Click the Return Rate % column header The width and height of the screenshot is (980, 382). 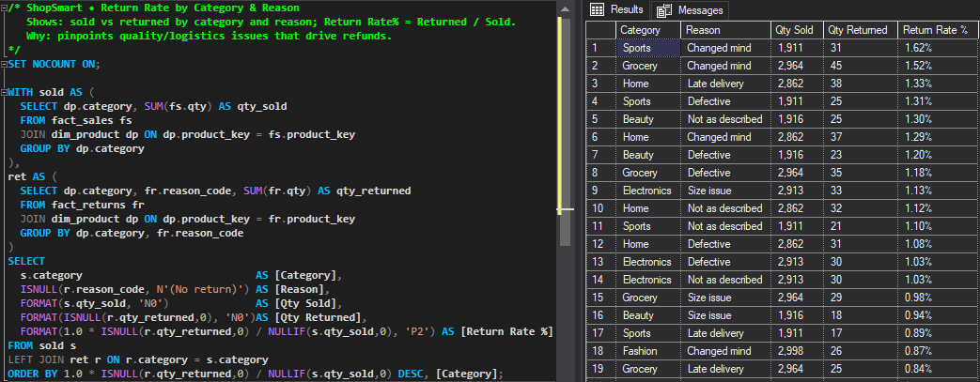click(935, 30)
